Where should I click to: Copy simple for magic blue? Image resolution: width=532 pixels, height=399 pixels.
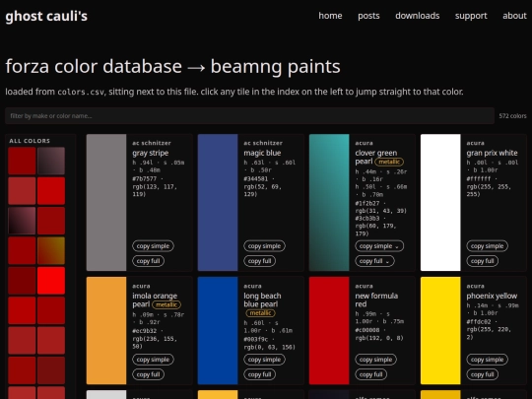(x=264, y=246)
